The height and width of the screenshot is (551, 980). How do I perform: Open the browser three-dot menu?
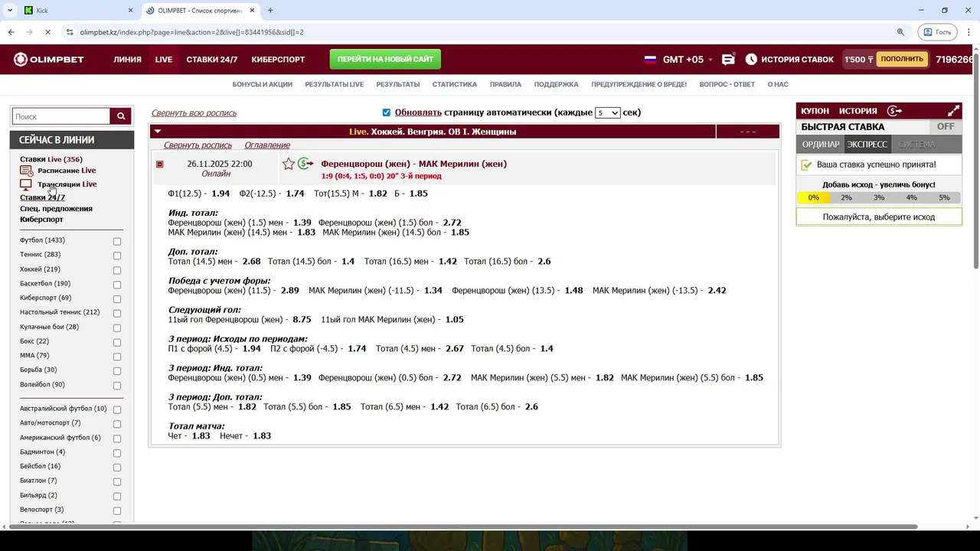tap(969, 32)
